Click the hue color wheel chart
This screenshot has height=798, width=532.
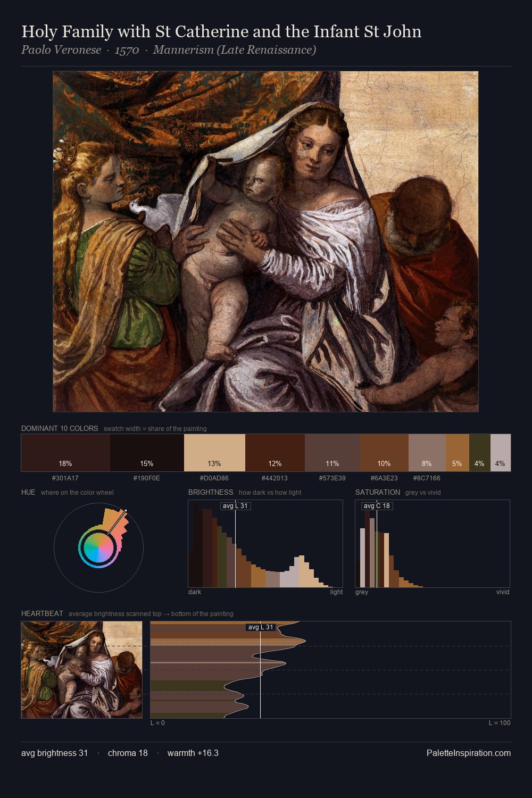[x=98, y=547]
